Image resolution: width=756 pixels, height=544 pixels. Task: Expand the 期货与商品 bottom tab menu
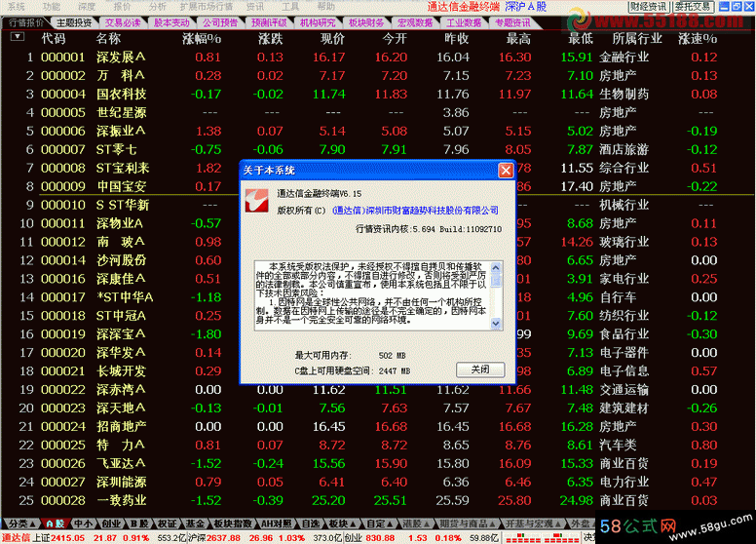point(467,524)
